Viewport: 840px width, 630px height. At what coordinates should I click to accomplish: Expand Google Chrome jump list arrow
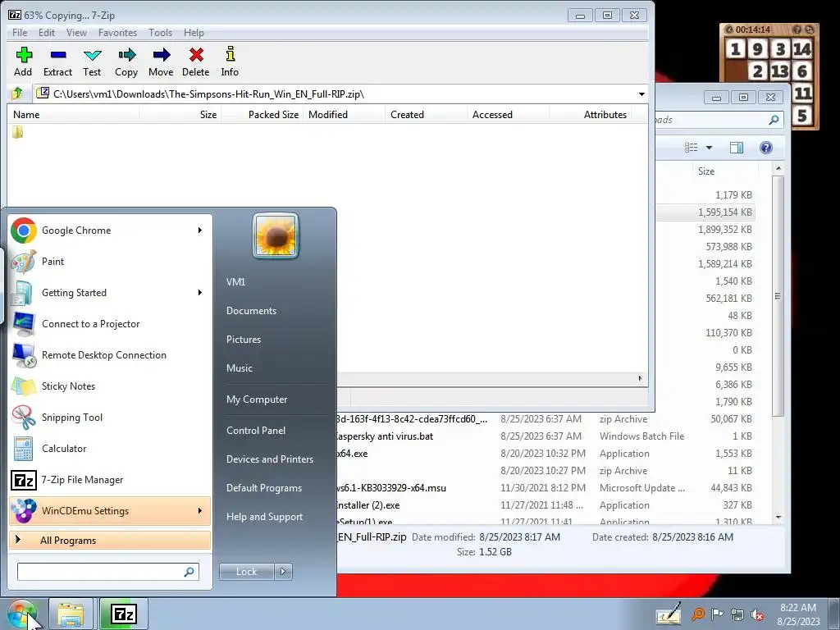coord(200,231)
